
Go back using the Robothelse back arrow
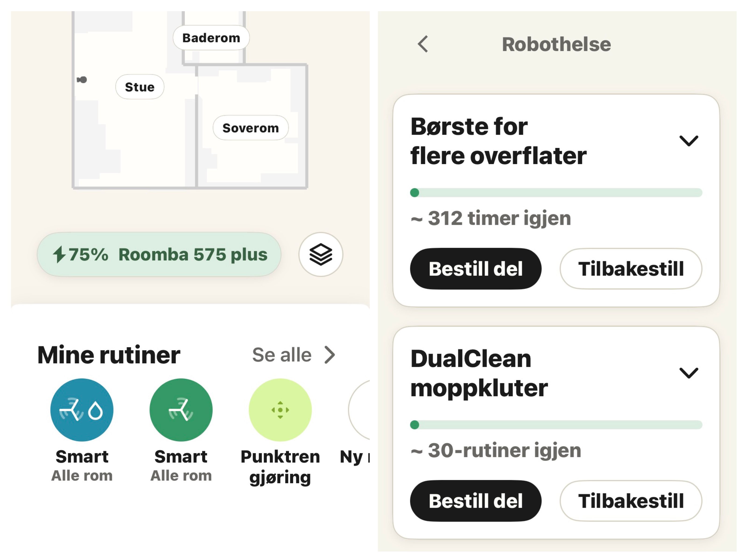[x=422, y=44]
